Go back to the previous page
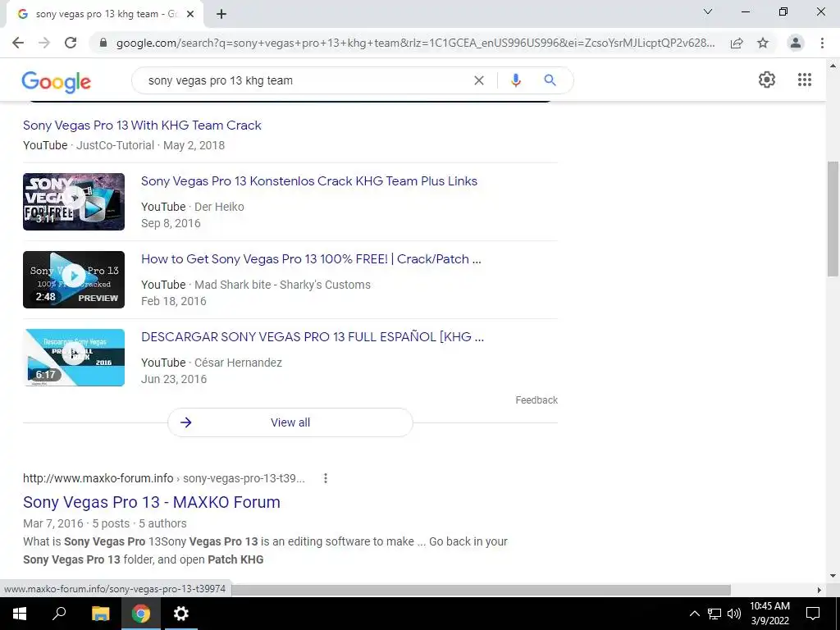Screen dimensions: 840x630 [x=18, y=43]
